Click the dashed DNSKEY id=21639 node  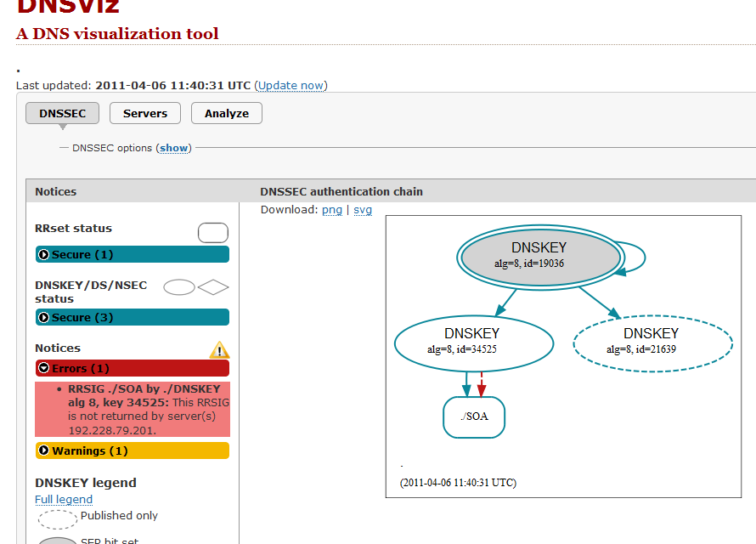coord(652,342)
